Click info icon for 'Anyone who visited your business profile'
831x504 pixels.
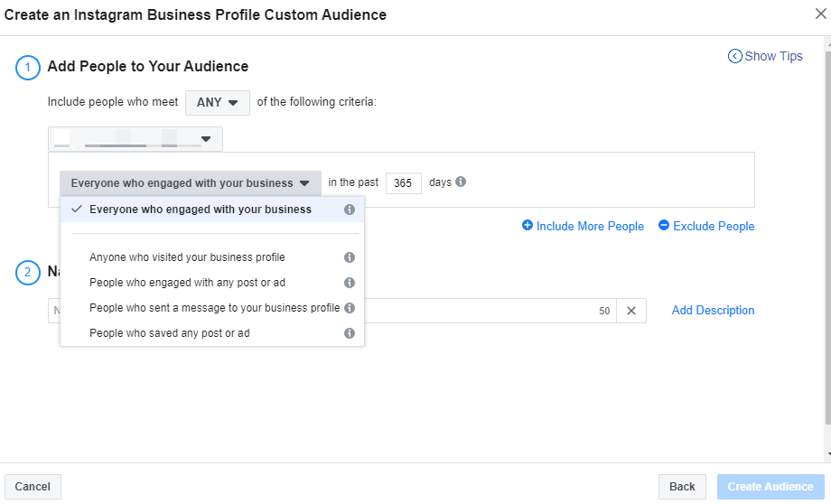click(x=350, y=257)
